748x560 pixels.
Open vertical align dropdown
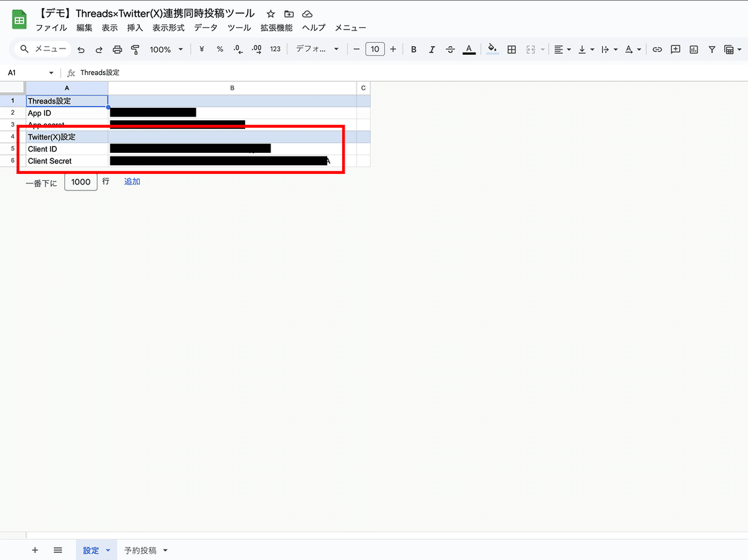(x=586, y=49)
